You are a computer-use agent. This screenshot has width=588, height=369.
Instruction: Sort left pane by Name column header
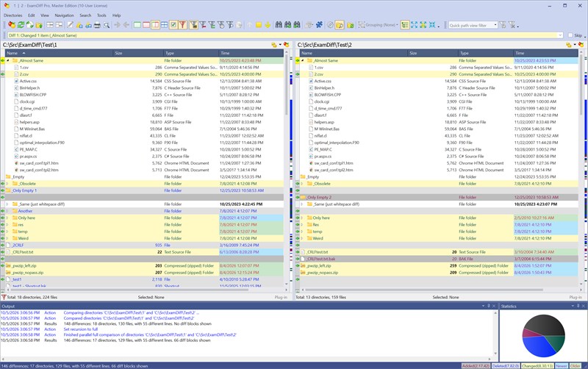[59, 53]
